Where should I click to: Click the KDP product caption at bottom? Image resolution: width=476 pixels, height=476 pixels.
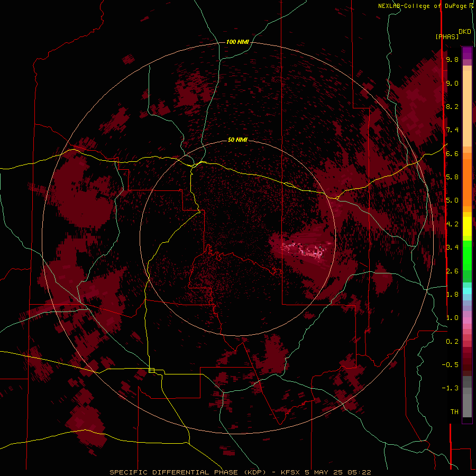tap(240, 472)
